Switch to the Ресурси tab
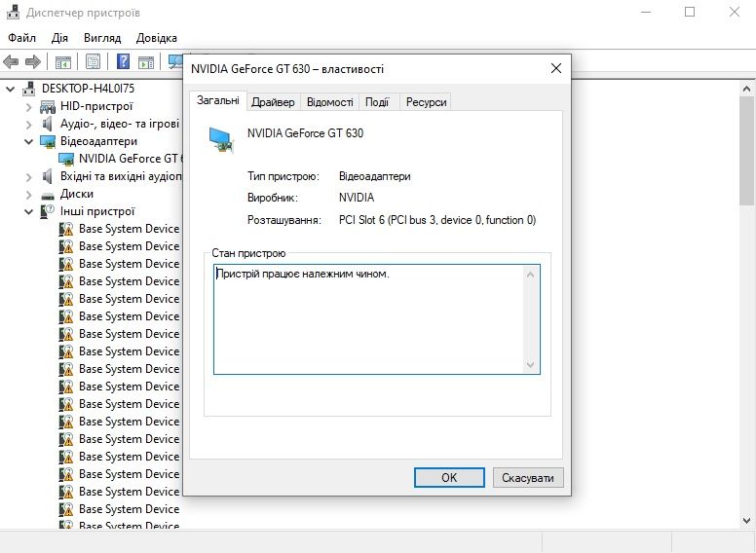The image size is (756, 553). pyautogui.click(x=426, y=102)
